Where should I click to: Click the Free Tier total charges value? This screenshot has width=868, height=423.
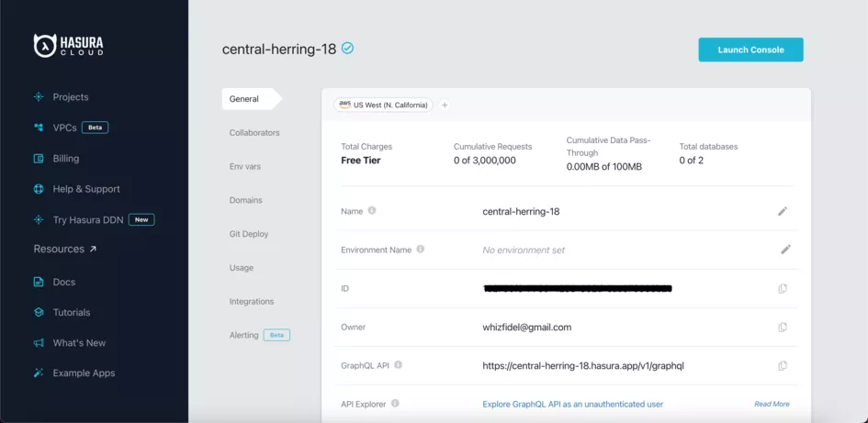361,161
